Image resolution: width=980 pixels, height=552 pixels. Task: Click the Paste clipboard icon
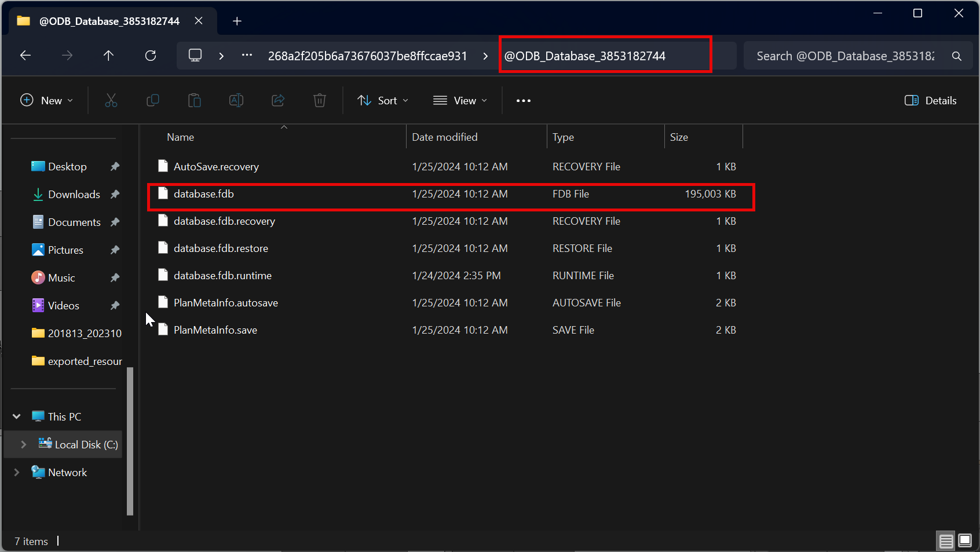click(195, 101)
